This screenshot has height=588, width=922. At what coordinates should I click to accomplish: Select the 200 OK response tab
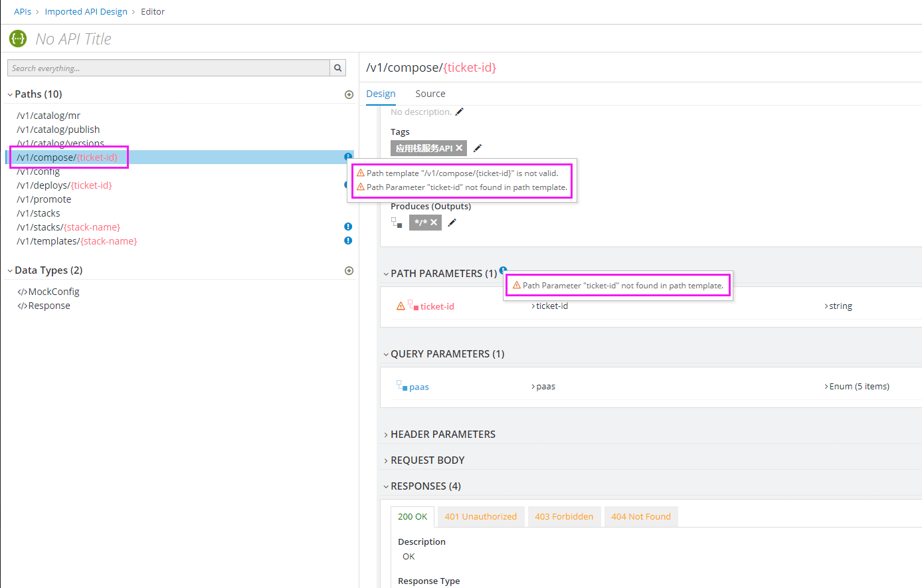click(x=413, y=517)
